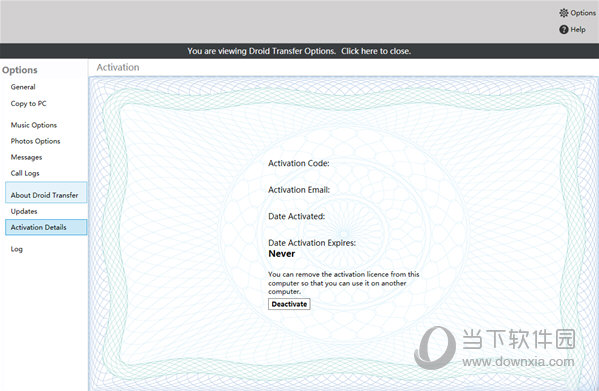599x391 pixels.
Task: Open the Updates section
Action: [24, 211]
